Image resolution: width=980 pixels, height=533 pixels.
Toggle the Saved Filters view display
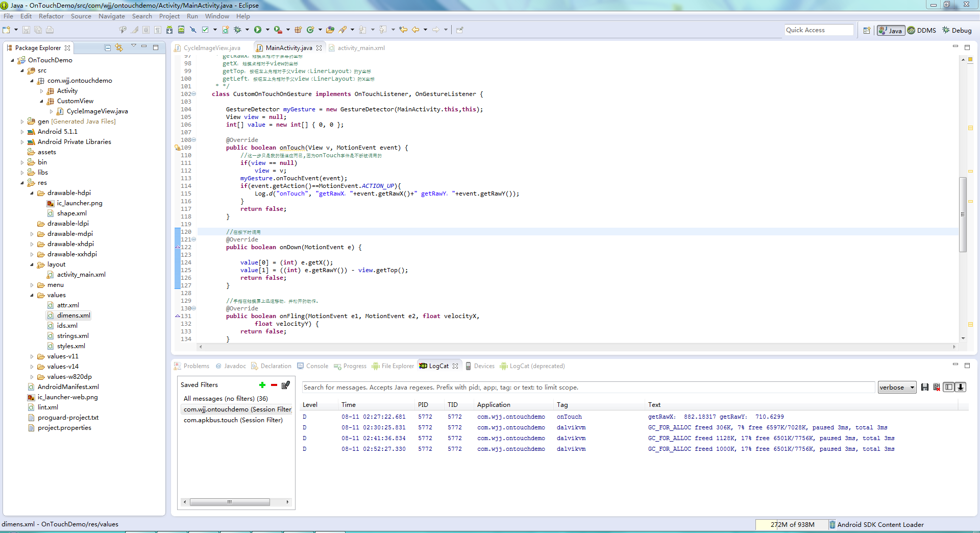(948, 387)
